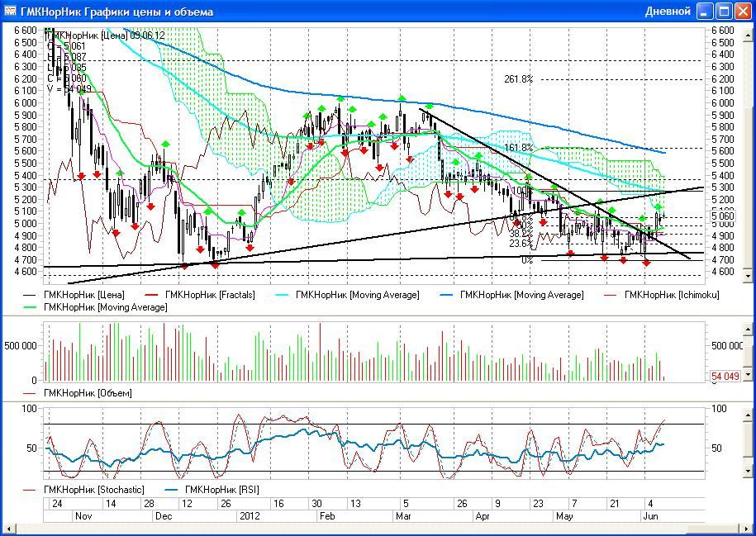756x536 pixels.
Task: Select the green 'ГМКНорНик [Moving Average]' legend entry
Action: (x=95, y=307)
